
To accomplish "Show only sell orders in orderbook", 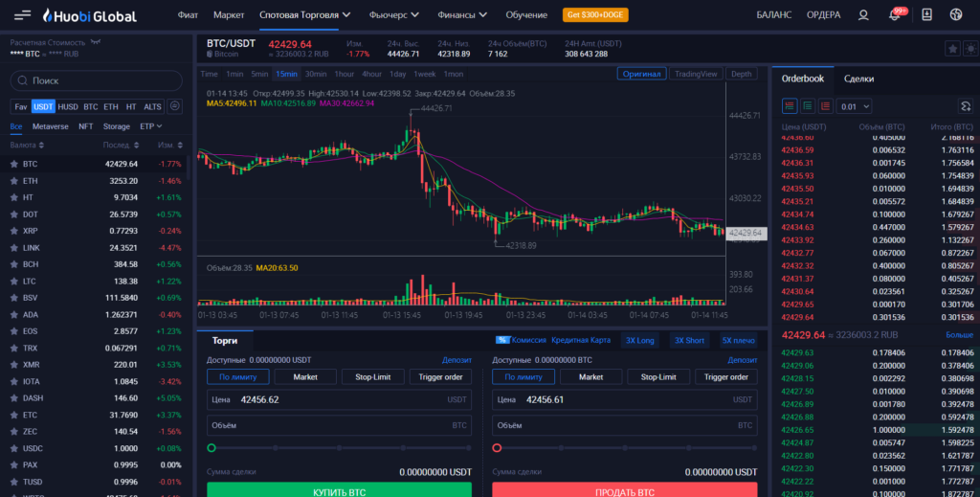I will [826, 106].
